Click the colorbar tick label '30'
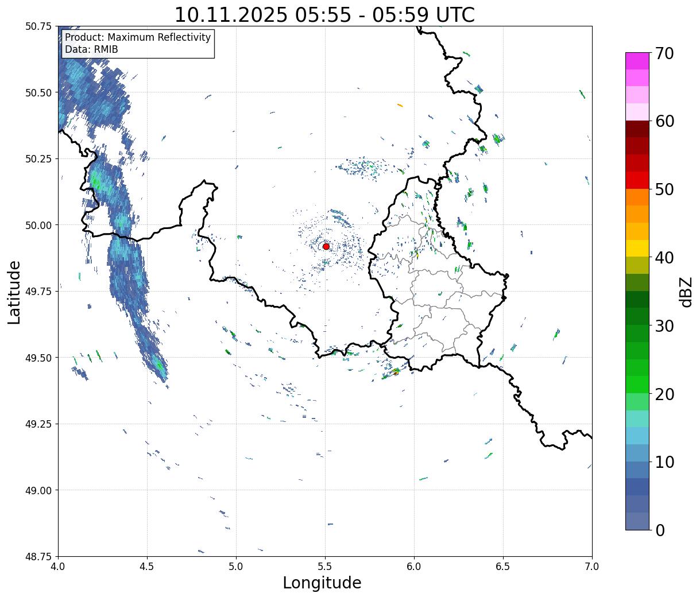This screenshot has width=700, height=597. tap(664, 326)
